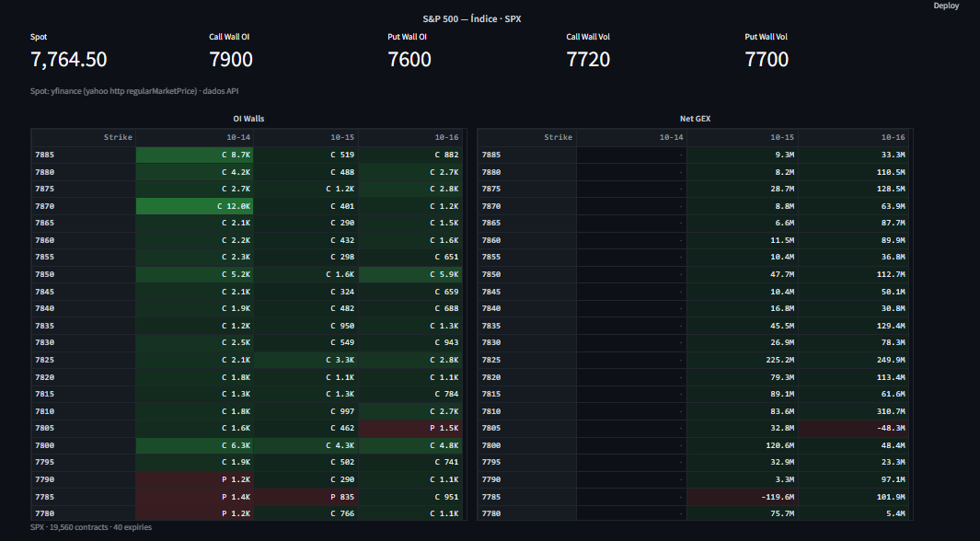Click the Deploy button

pyautogui.click(x=946, y=6)
